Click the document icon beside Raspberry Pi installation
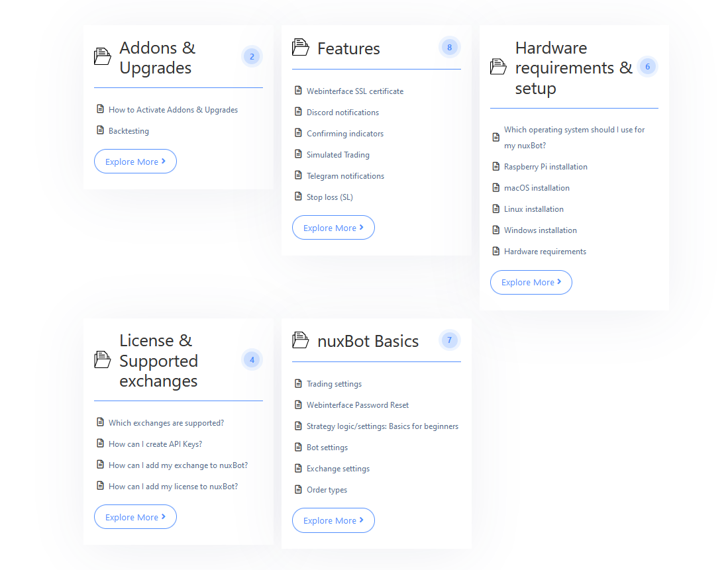The width and height of the screenshot is (728, 570). pyautogui.click(x=496, y=166)
